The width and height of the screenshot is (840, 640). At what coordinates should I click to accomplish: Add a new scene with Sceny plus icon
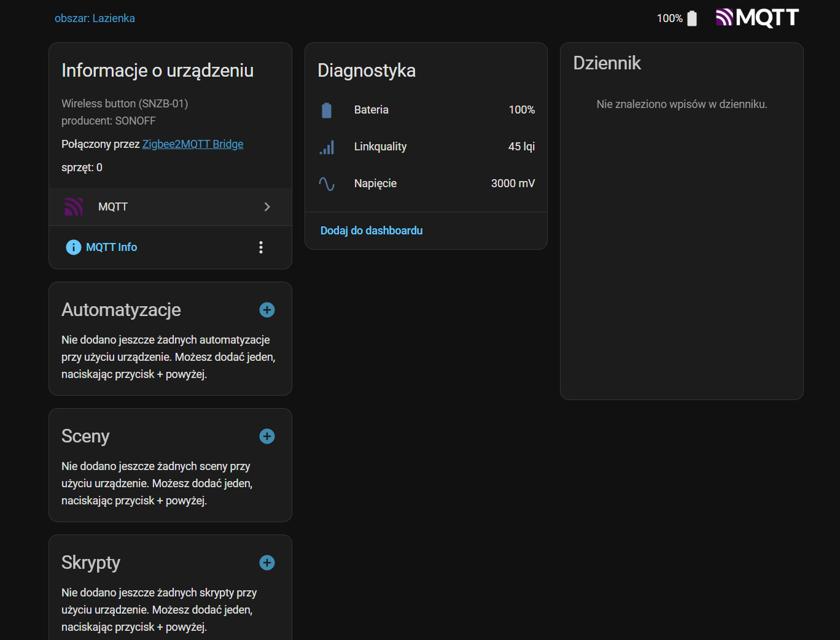click(x=266, y=436)
